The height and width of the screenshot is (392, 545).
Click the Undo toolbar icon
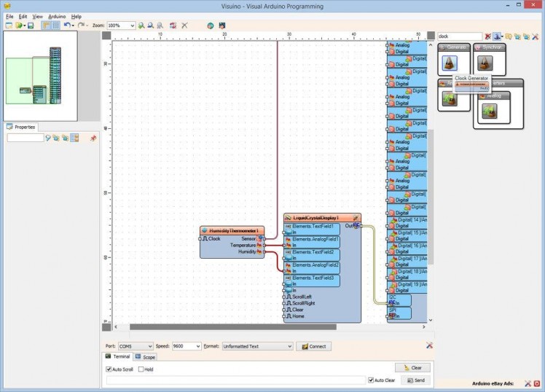[66, 26]
